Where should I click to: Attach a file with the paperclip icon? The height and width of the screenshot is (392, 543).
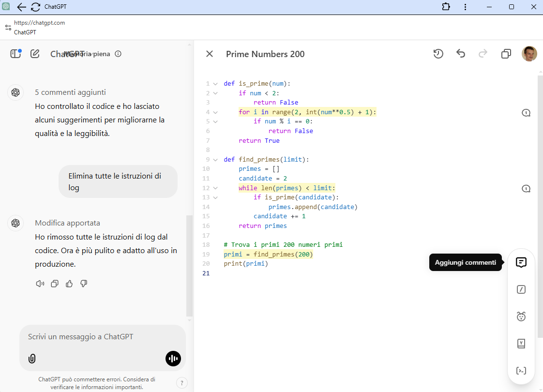tap(32, 359)
